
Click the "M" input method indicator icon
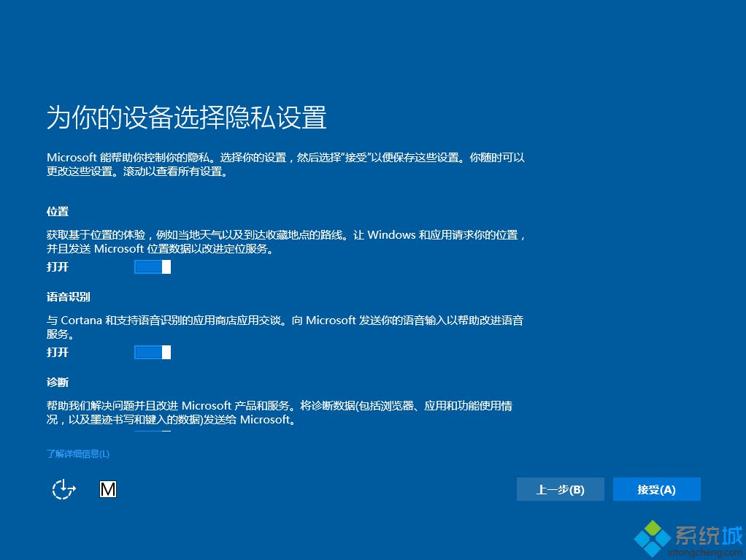tap(108, 489)
